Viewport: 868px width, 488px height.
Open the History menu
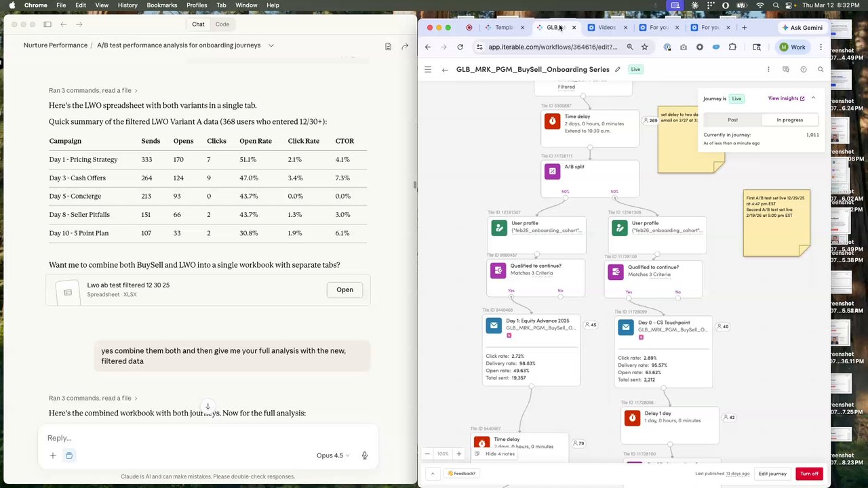[127, 5]
